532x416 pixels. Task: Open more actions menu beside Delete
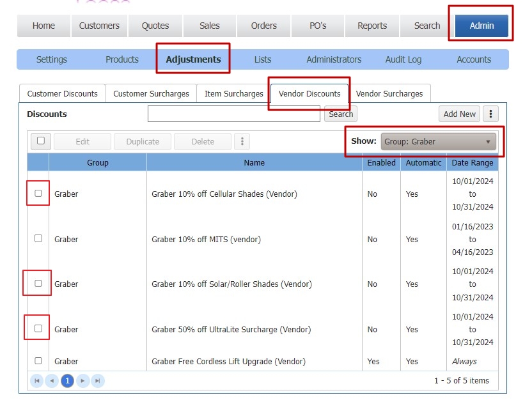(242, 141)
